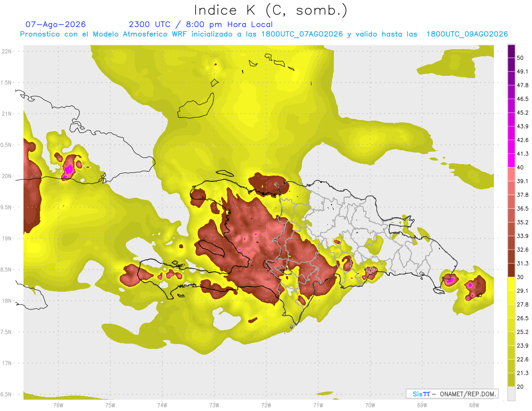
Task: Click colorbar label '25.2'
Action: coord(523,332)
